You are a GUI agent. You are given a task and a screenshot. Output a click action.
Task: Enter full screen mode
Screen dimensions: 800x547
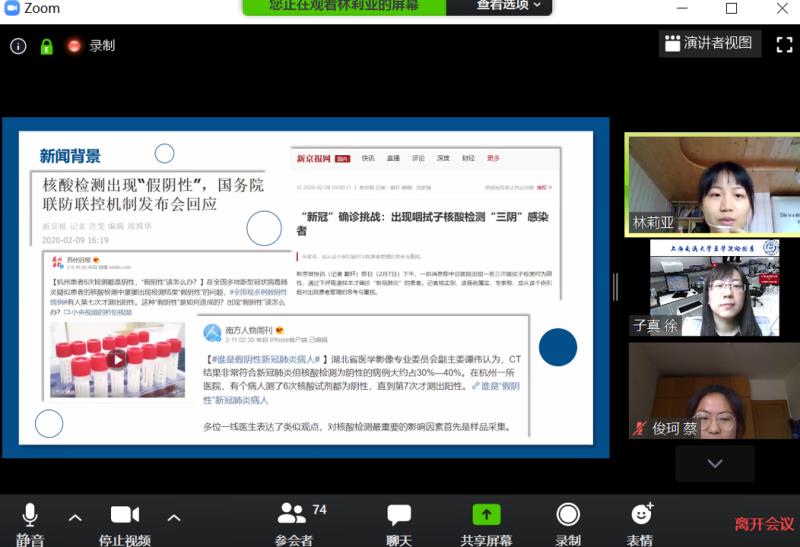pyautogui.click(x=784, y=44)
